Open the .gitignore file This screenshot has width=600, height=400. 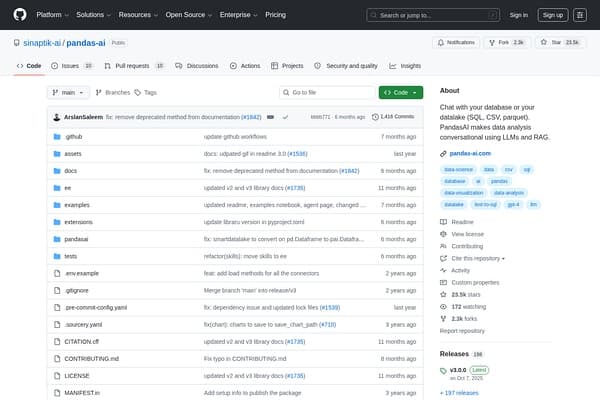click(x=77, y=291)
